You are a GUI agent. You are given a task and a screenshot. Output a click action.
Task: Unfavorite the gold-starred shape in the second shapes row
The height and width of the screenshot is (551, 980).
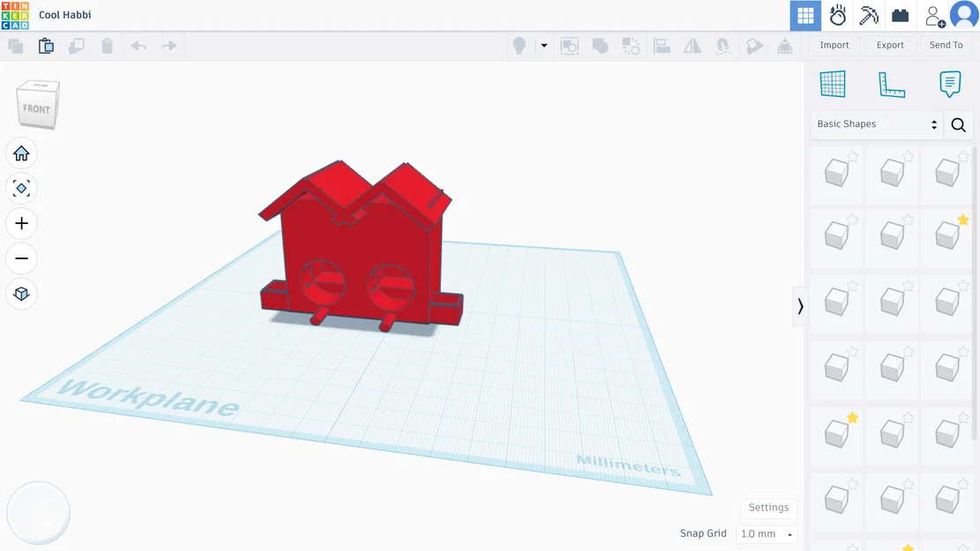(962, 220)
